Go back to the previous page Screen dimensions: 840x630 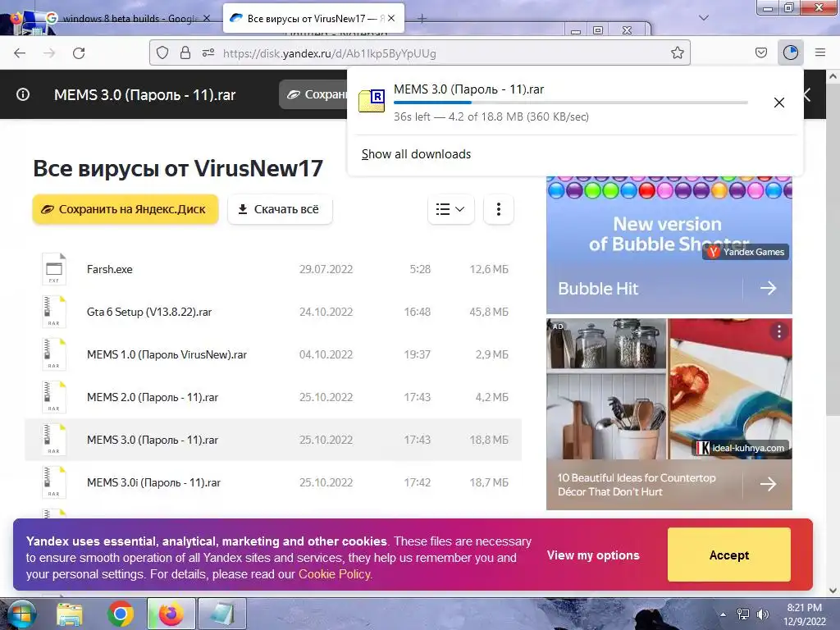pos(20,53)
